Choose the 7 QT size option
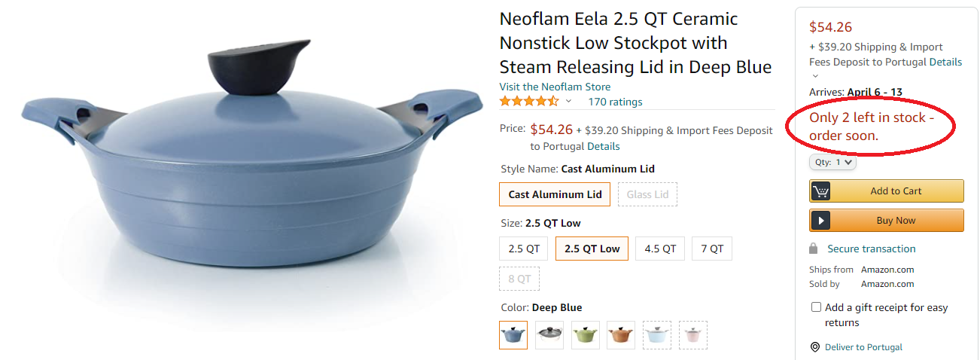Screen dimensions: 980x360 click(x=711, y=249)
